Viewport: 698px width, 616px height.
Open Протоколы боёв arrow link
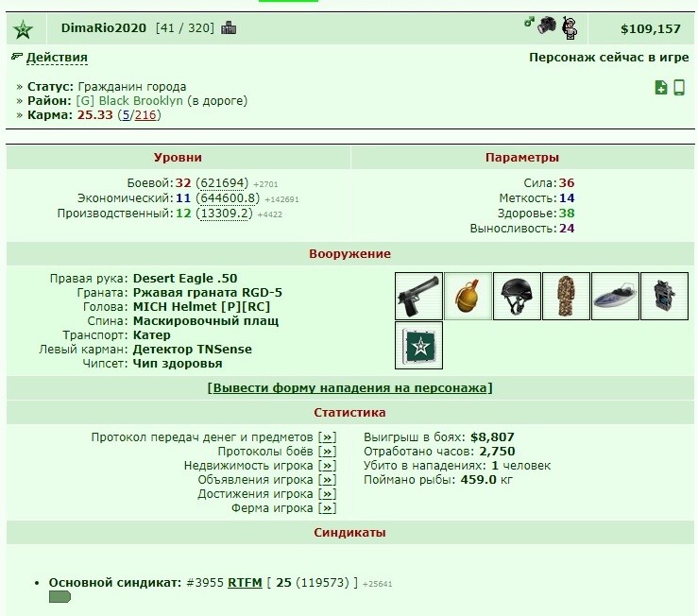[327, 452]
